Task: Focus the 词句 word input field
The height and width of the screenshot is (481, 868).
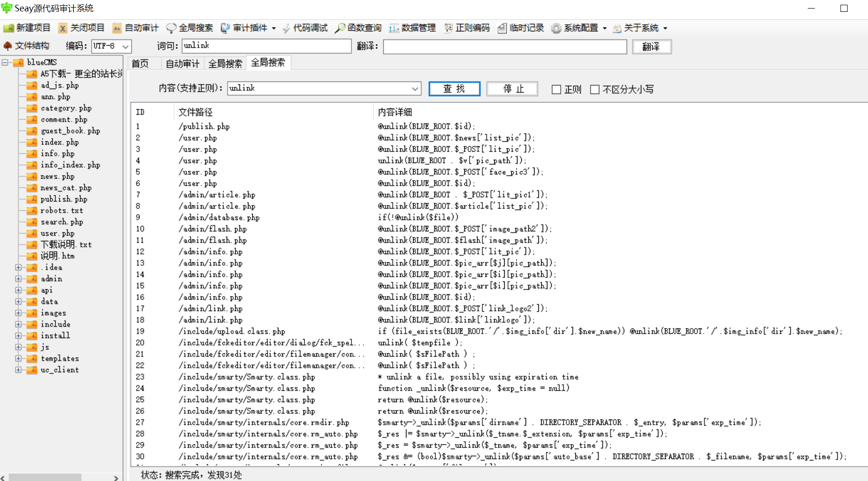Action: 267,46
